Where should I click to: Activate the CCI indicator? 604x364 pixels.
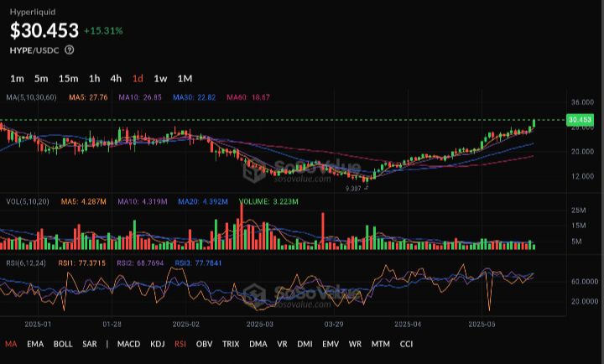click(x=406, y=344)
